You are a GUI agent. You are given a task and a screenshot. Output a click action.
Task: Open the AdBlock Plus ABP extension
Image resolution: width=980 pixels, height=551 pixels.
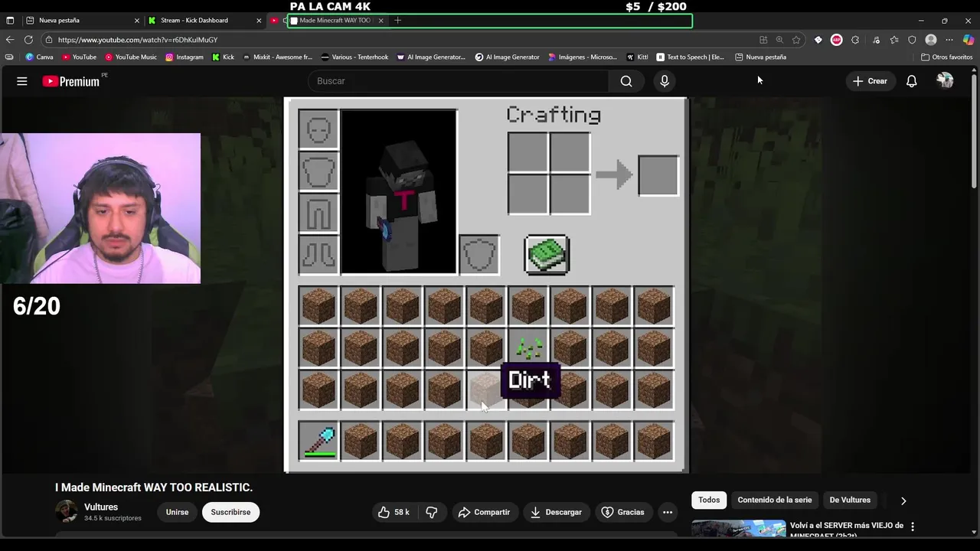click(836, 40)
